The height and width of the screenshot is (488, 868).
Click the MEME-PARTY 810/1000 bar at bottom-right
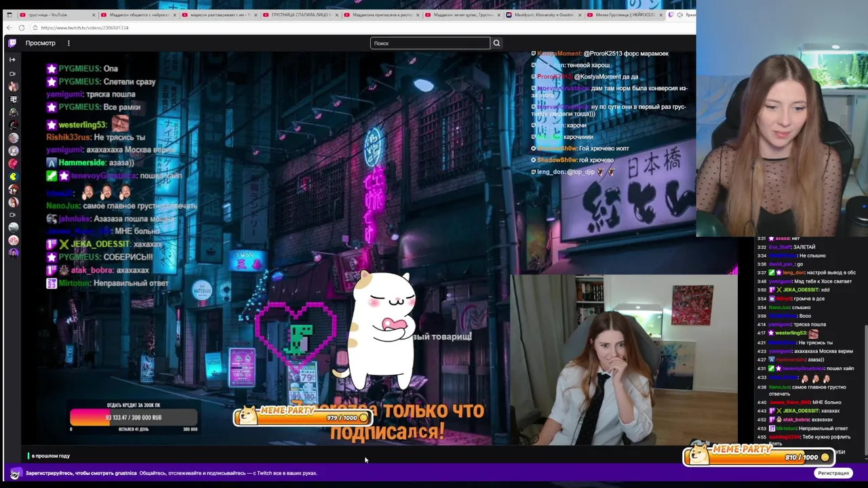pyautogui.click(x=758, y=455)
